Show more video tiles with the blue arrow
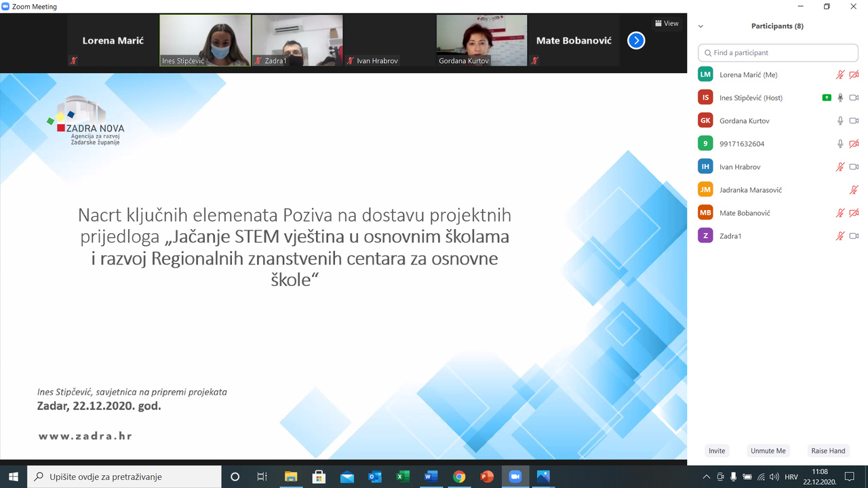 coord(635,41)
